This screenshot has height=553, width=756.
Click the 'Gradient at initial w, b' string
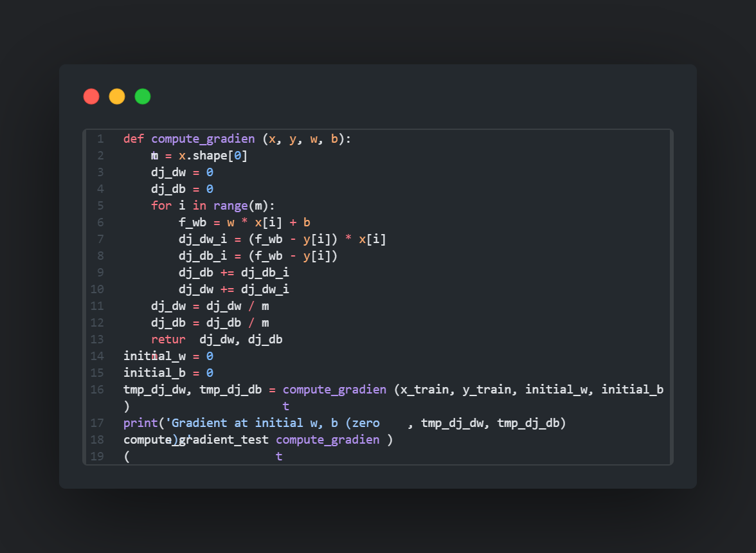pyautogui.click(x=251, y=423)
